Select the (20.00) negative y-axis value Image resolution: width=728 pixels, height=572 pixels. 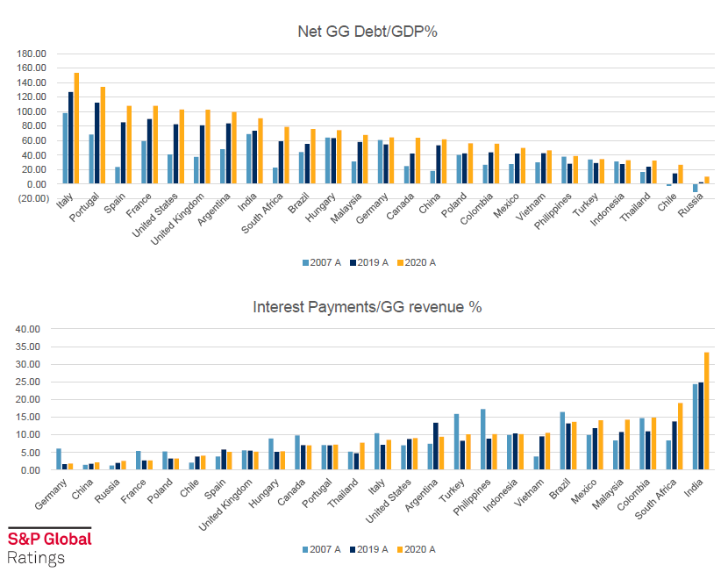(x=30, y=199)
